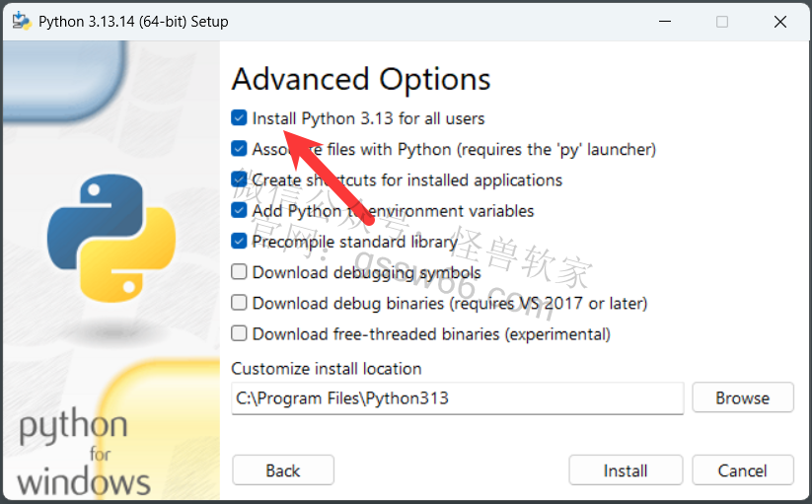
Task: Check Download debug binaries option
Action: 239,303
